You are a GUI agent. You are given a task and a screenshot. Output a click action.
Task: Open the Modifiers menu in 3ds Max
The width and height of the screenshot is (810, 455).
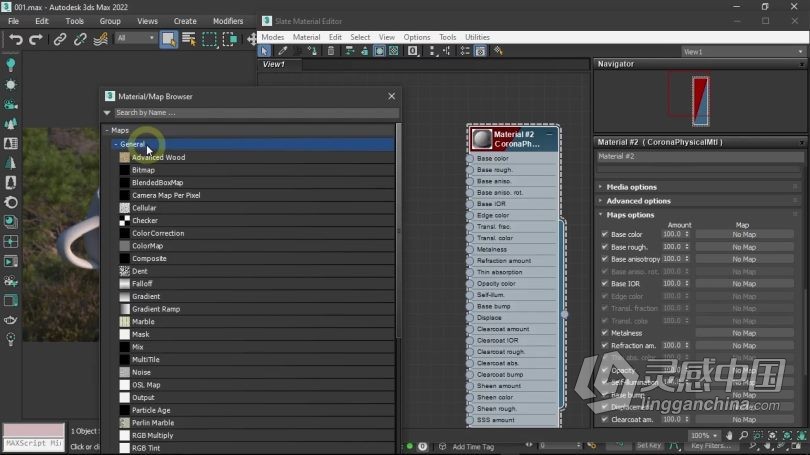pyautogui.click(x=228, y=21)
